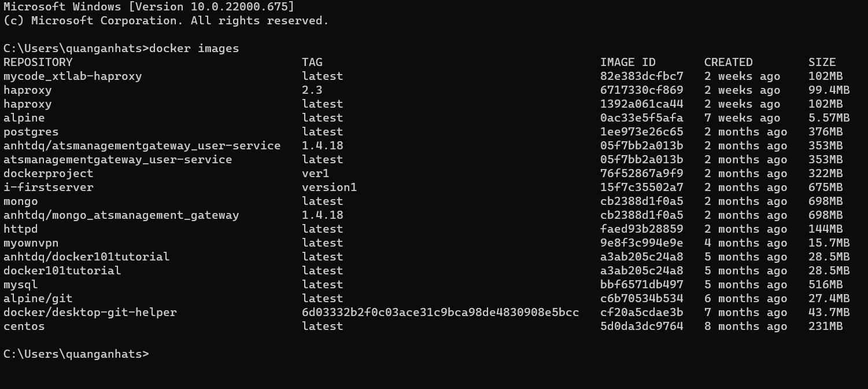Click the REPOSITORY column header
868x389 pixels.
pyautogui.click(x=38, y=63)
